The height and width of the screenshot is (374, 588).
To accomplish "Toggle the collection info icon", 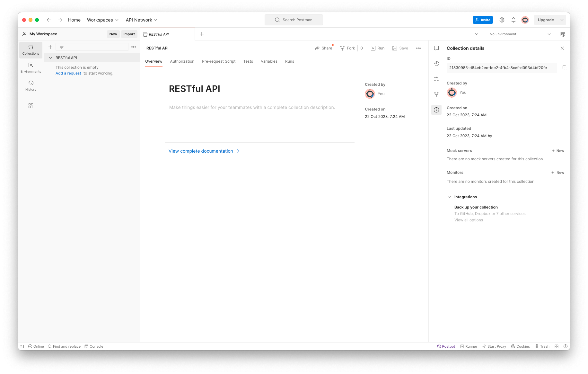I will click(x=436, y=110).
